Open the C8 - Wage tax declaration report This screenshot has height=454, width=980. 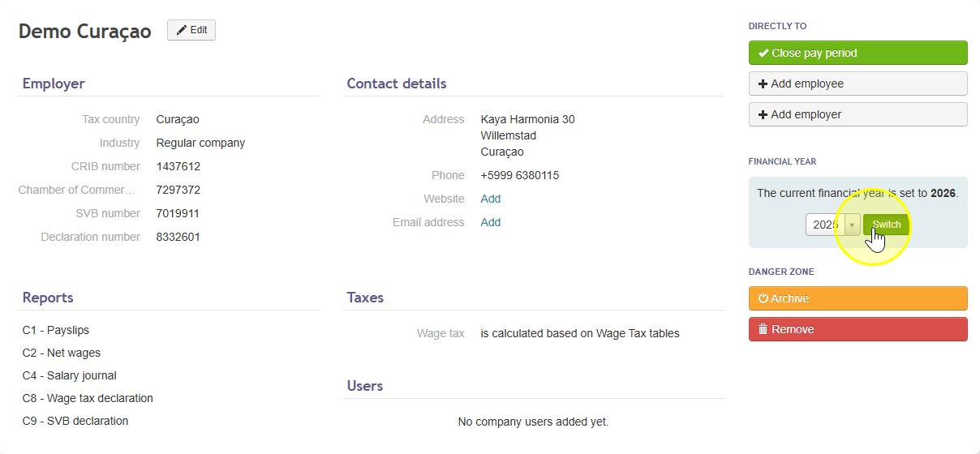[x=88, y=398]
